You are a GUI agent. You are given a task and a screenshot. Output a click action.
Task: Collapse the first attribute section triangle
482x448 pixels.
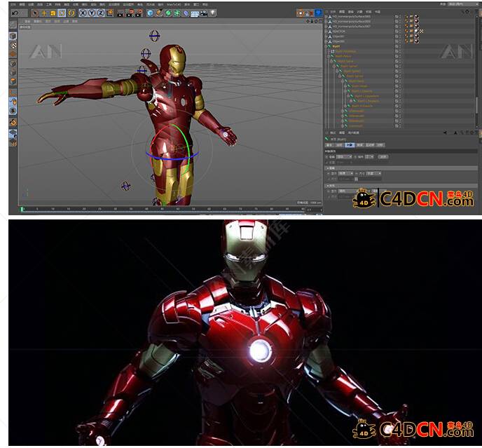click(x=328, y=168)
